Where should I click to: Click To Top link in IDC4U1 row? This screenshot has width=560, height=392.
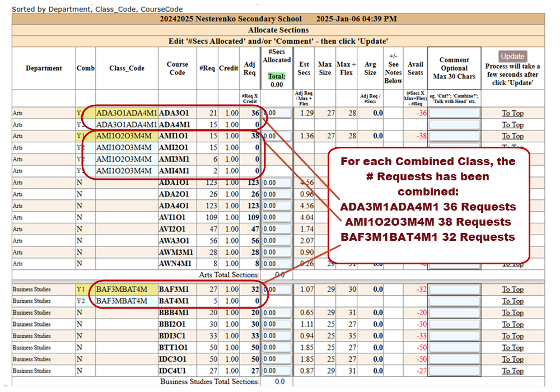[512, 371]
